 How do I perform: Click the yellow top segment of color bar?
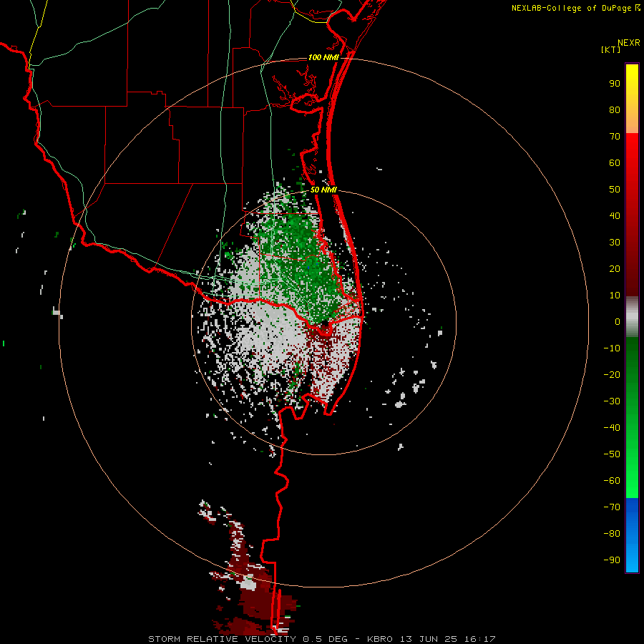point(632,99)
